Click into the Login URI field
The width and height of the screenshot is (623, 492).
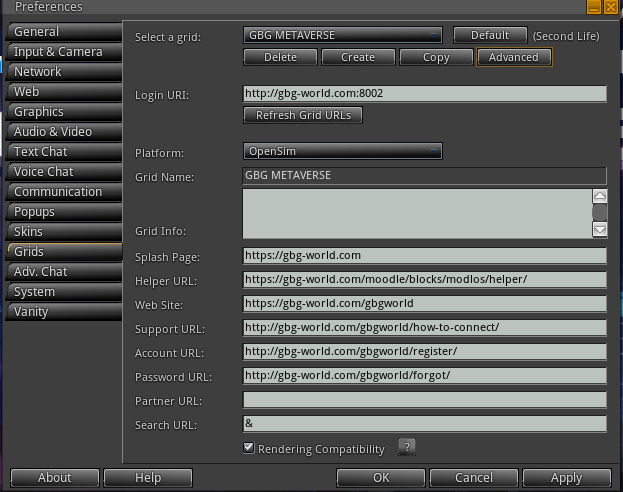[424, 95]
